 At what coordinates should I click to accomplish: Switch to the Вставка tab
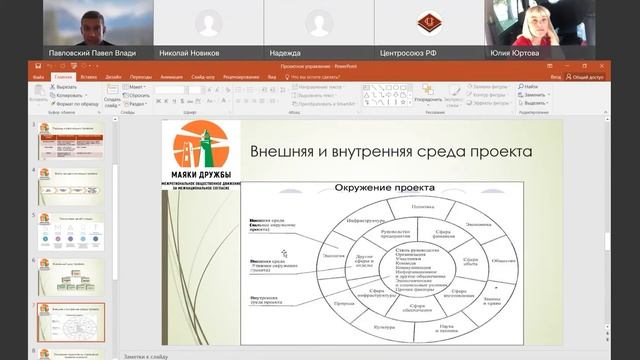[89, 77]
